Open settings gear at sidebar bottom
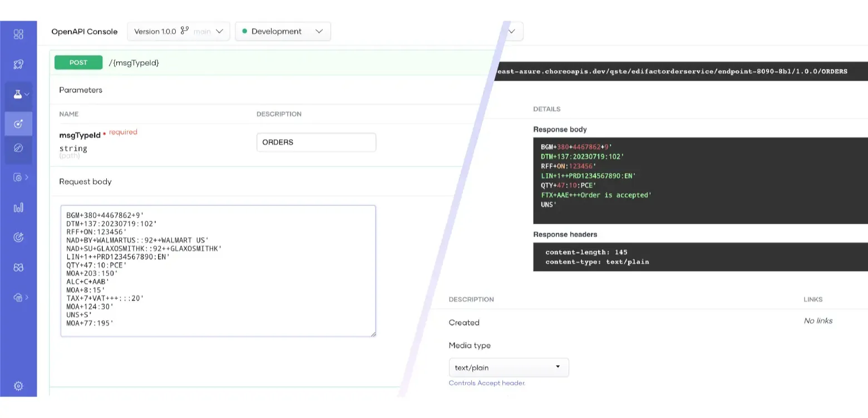This screenshot has height=418, width=868. point(18,386)
